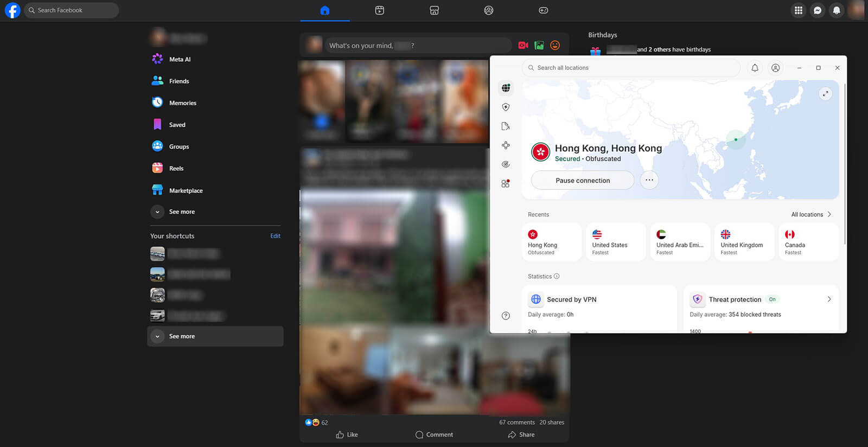
Task: Open the first story thumbnail in the feed
Action: 322,101
